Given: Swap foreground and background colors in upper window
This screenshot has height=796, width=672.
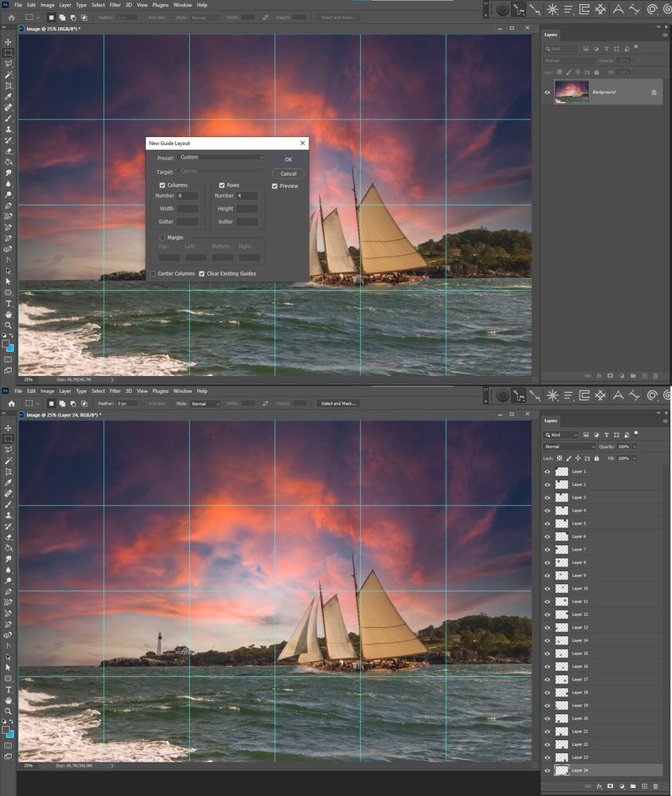Looking at the screenshot, I should 12,335.
